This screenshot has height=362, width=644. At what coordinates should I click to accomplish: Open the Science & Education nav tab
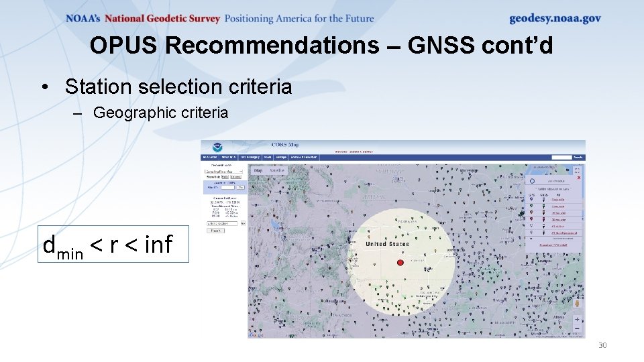click(304, 157)
